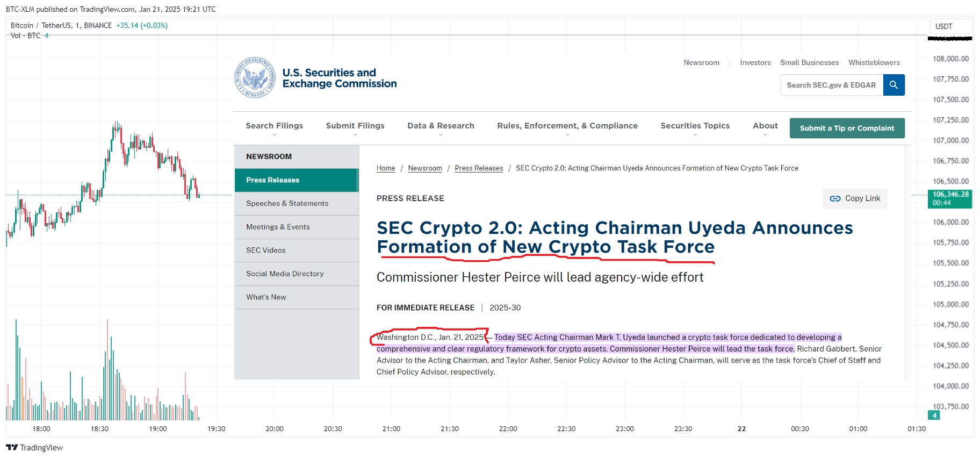Click the +35.14 (+0.03%) change value

(142, 25)
